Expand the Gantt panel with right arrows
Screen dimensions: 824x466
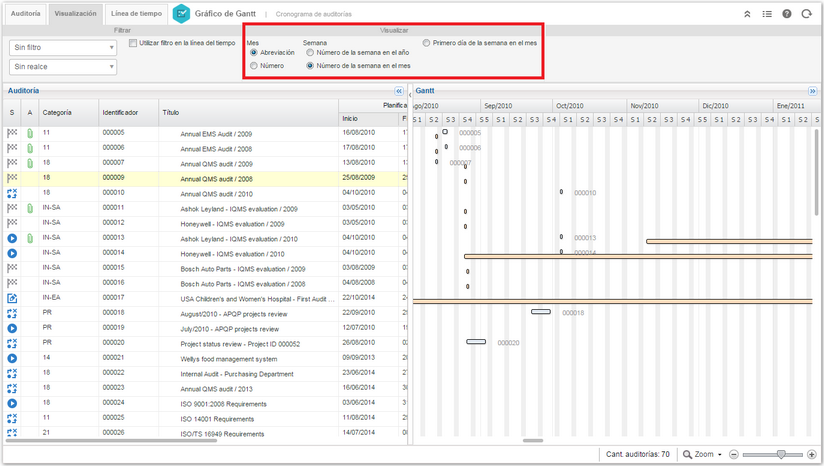pos(812,91)
